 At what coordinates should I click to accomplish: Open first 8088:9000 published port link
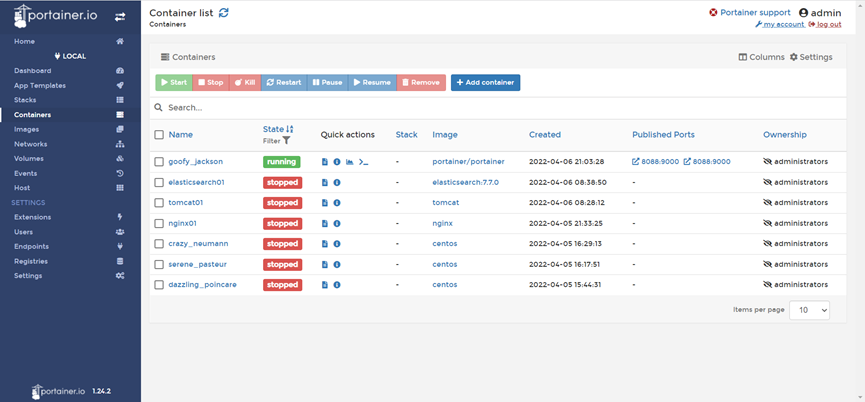point(655,162)
